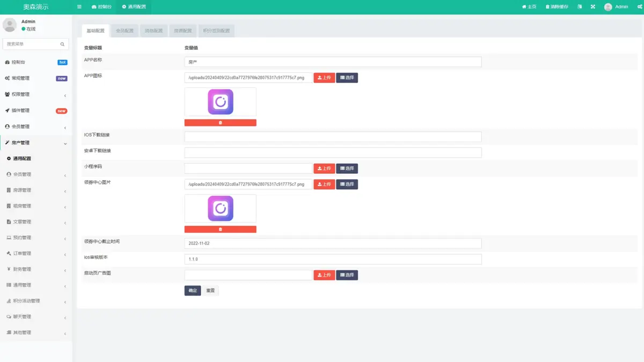This screenshot has width=644, height=362.
Task: Click the search icon in sidebar search box
Action: (62, 44)
